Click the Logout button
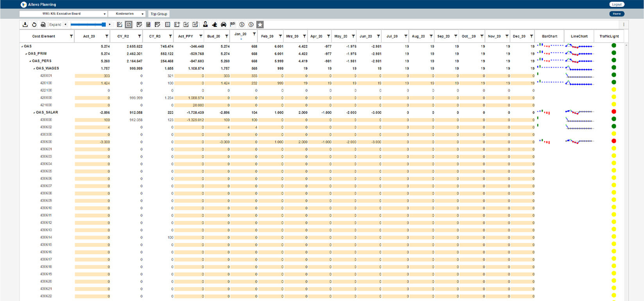 click(x=617, y=4)
